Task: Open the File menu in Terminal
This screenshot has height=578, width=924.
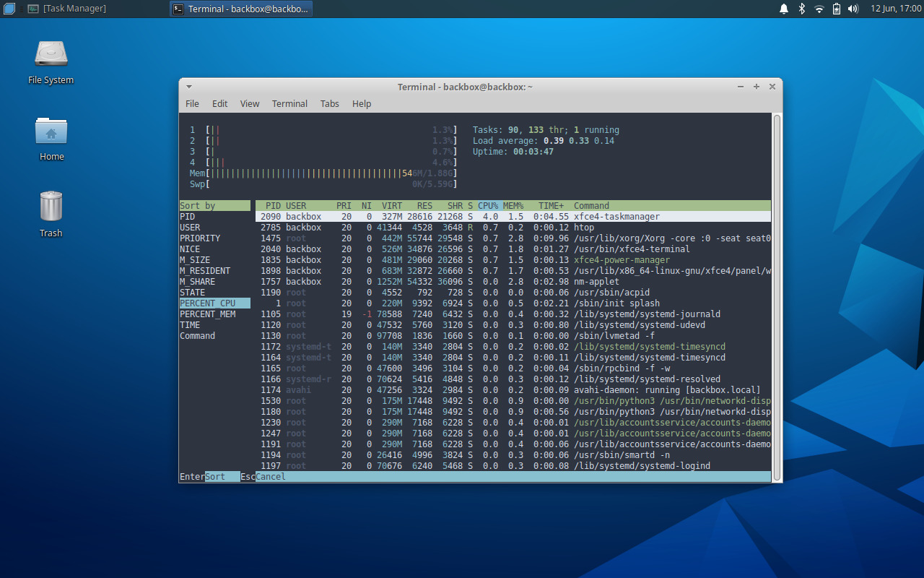Action: tap(192, 103)
